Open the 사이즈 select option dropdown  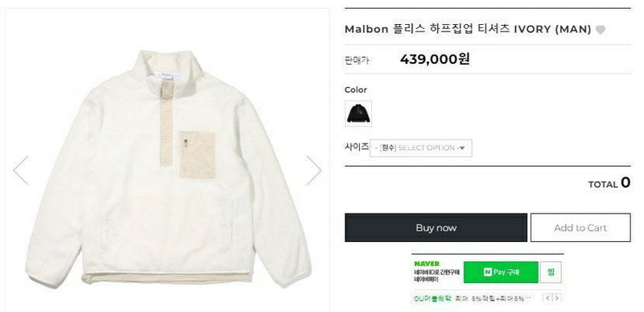tap(421, 148)
